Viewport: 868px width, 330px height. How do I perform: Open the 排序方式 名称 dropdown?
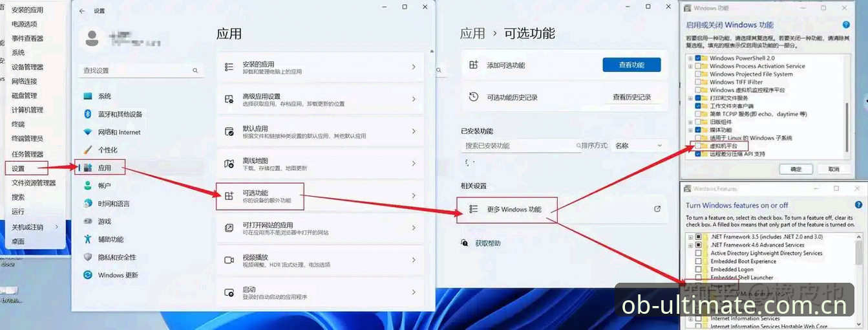coord(639,146)
